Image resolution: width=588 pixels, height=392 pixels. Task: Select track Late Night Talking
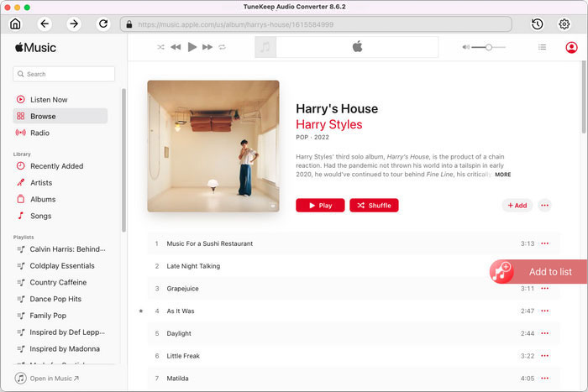click(354, 266)
